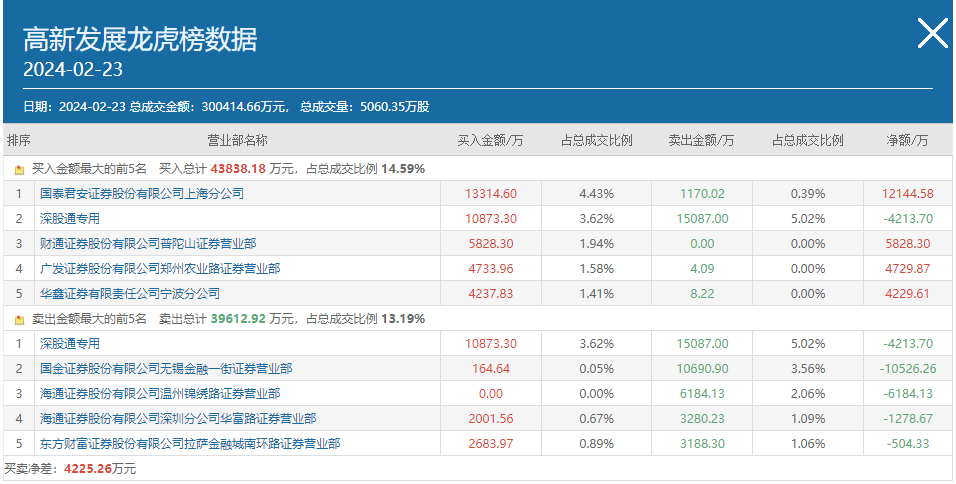The height and width of the screenshot is (484, 956).
Task: Open 财通证券股份有限公司普陀山证券营业部 link
Action: coord(148,244)
